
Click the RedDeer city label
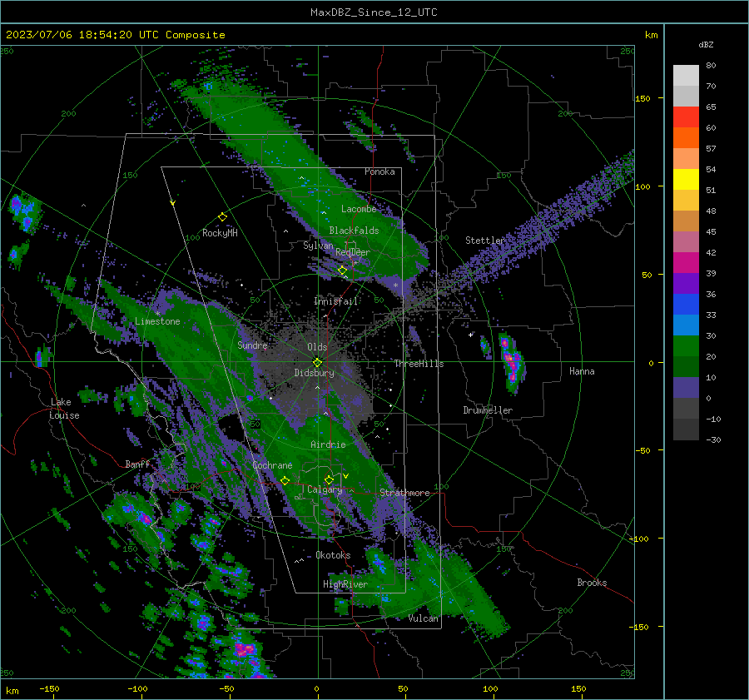pos(353,252)
